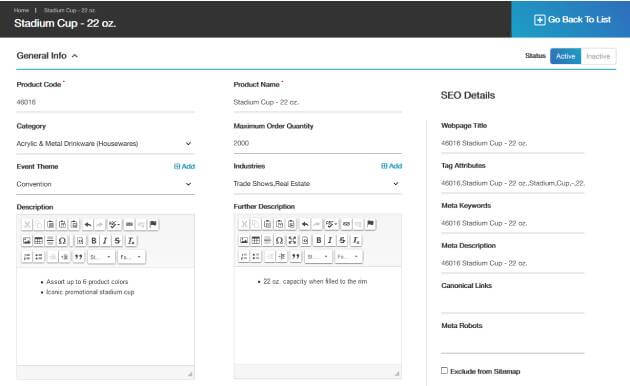Insert block quote in Description editor

tap(79, 257)
